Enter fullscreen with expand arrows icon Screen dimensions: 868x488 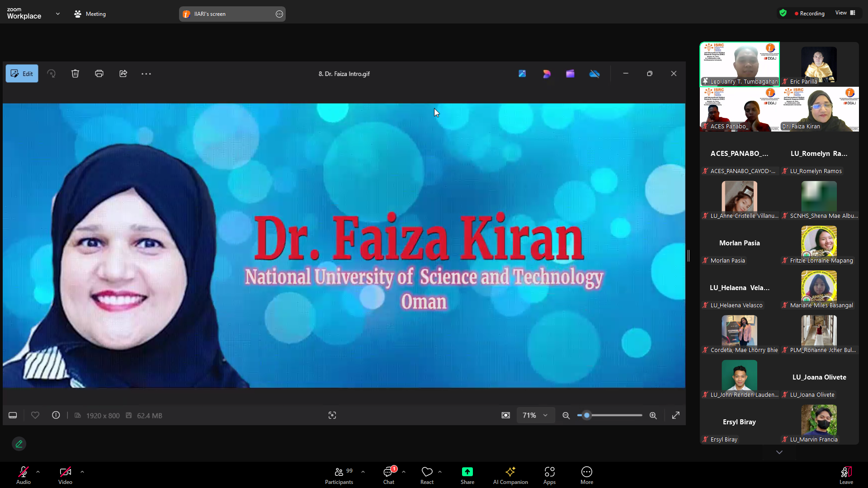tap(676, 415)
